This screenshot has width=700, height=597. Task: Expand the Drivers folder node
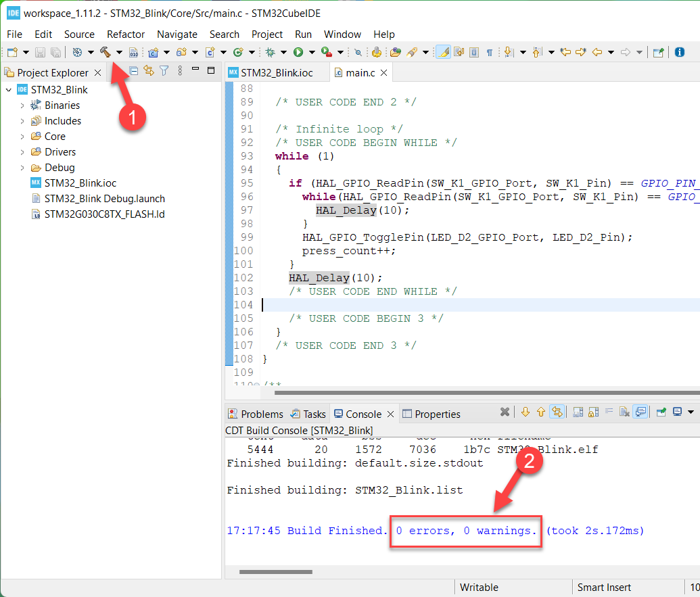(x=22, y=152)
